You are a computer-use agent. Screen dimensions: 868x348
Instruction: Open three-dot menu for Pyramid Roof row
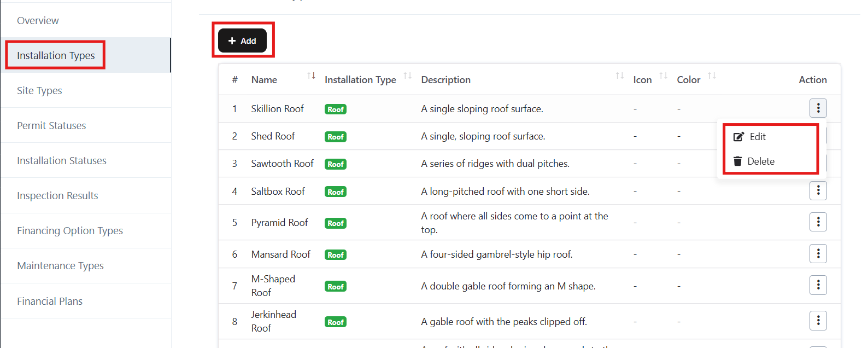(818, 222)
